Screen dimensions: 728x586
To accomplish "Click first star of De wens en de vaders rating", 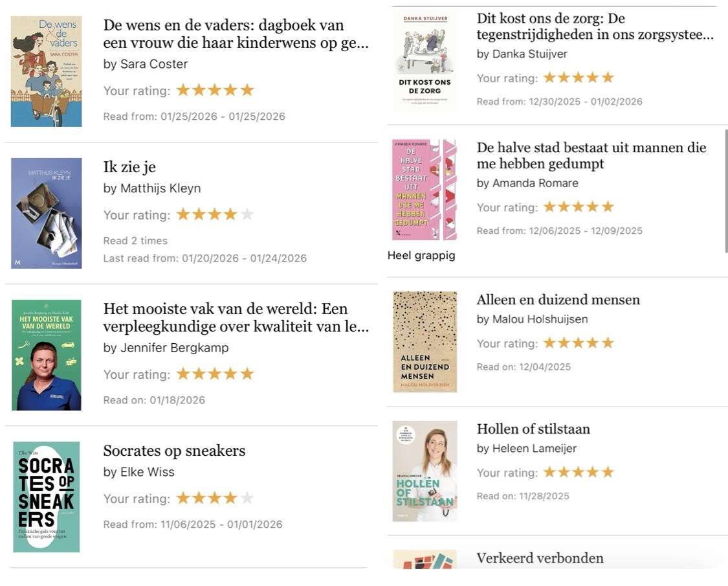I will pyautogui.click(x=183, y=90).
